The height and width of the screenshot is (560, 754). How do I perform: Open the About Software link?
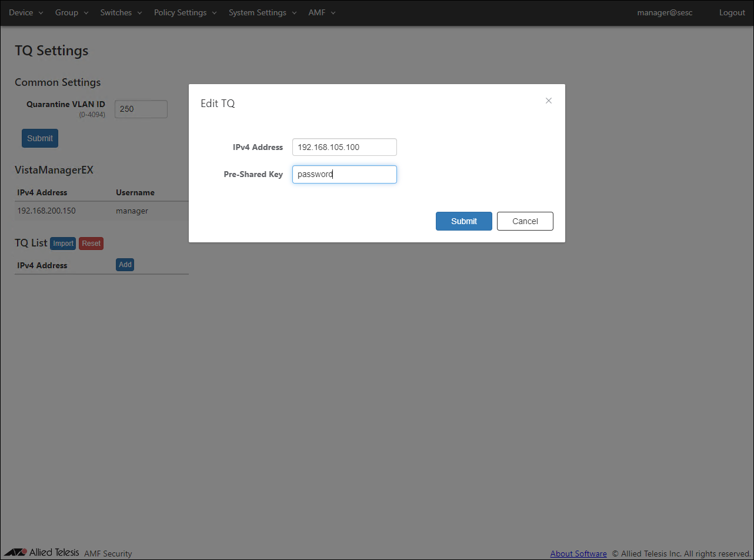pyautogui.click(x=578, y=554)
